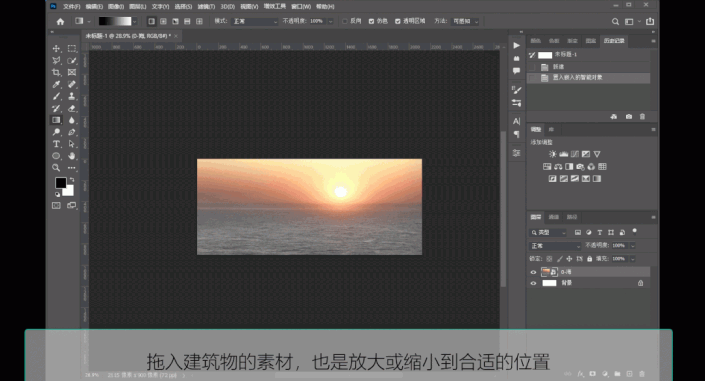Open layer blend mode 正常 dropdown
Viewport: 705px width, 381px height.
[555, 246]
